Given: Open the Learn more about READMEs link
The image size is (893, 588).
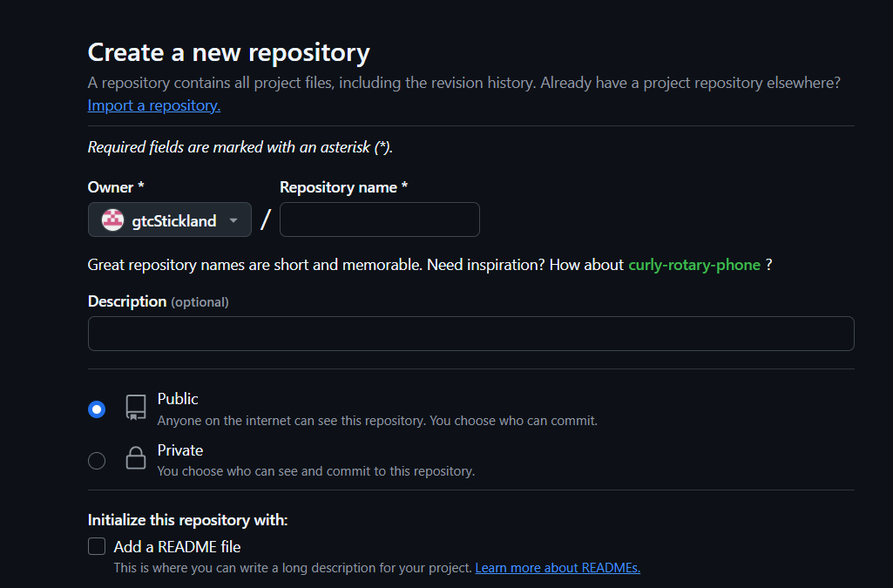Looking at the screenshot, I should point(558,567).
